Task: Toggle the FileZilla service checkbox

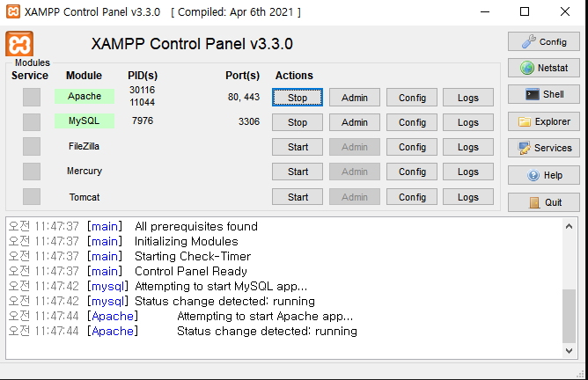Action: pos(32,147)
